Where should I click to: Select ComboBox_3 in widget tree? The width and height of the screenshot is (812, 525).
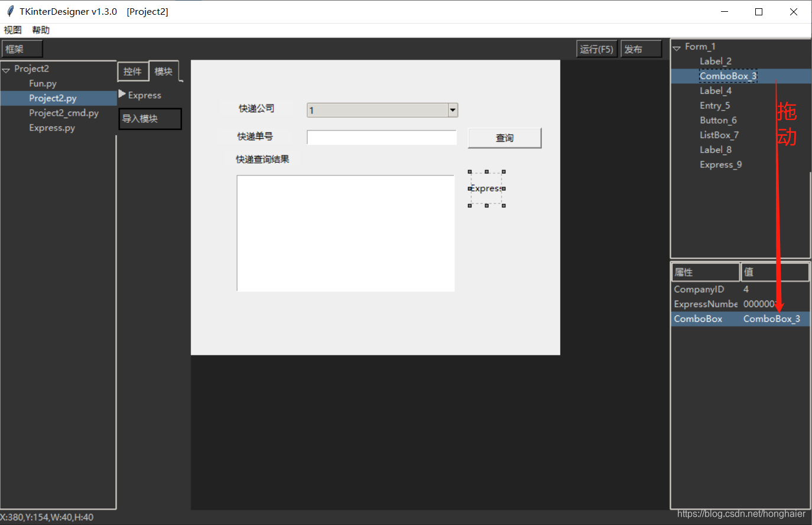pyautogui.click(x=728, y=76)
